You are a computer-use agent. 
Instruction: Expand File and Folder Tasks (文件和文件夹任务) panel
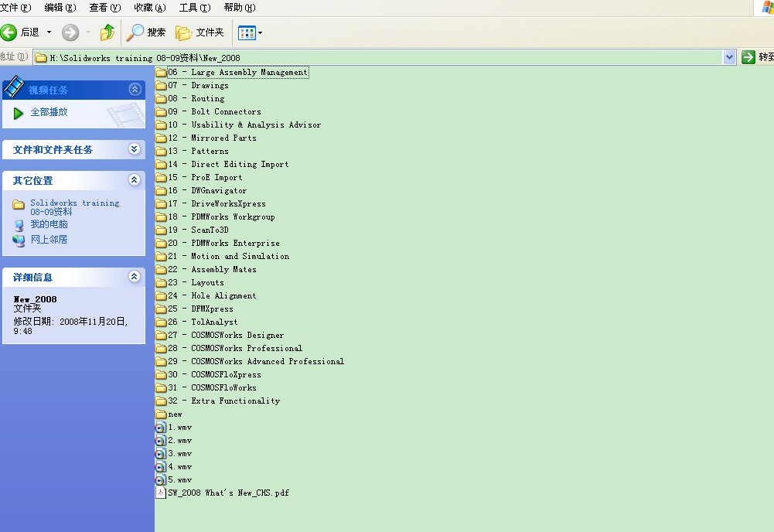pos(135,149)
